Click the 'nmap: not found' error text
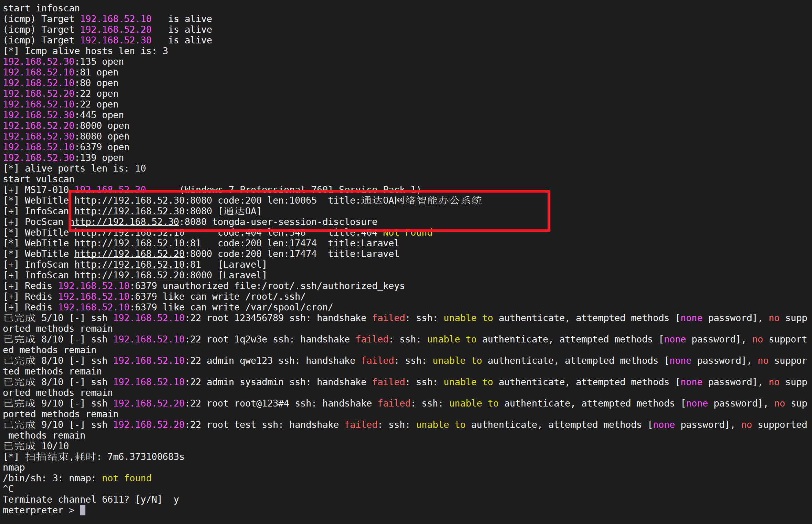Viewport: 812px width, 524px height. coord(110,478)
